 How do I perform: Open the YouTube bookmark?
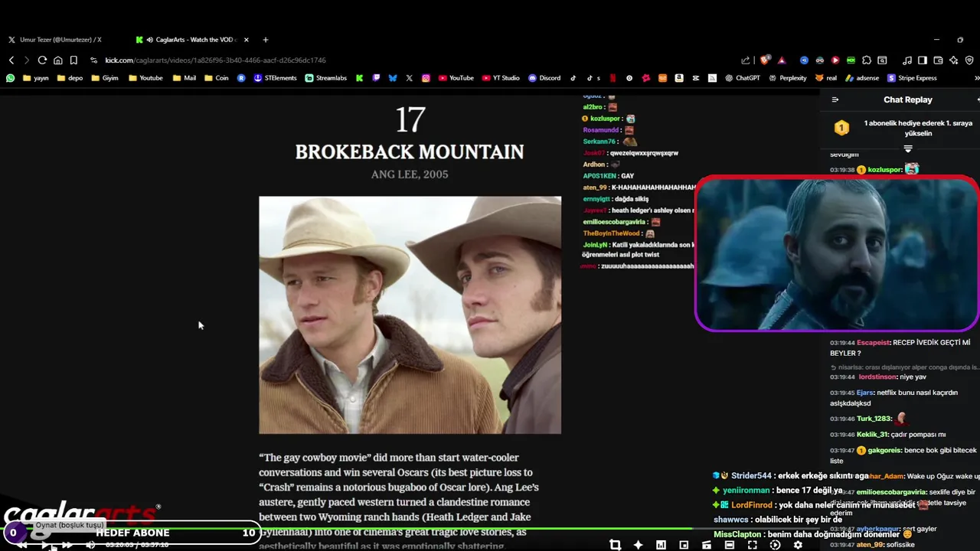(456, 78)
